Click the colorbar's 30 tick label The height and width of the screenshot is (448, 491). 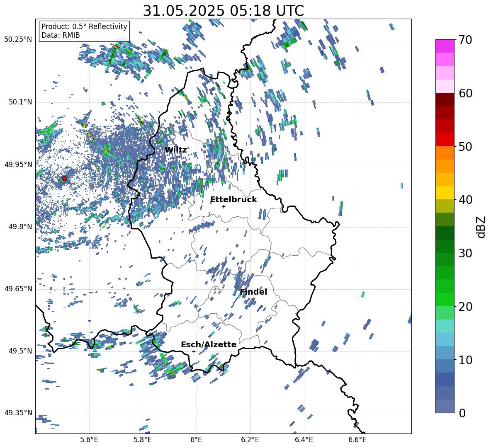coord(465,253)
